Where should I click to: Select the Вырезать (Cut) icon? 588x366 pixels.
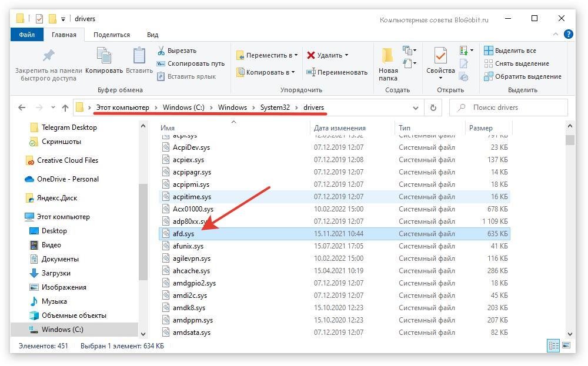click(x=162, y=51)
